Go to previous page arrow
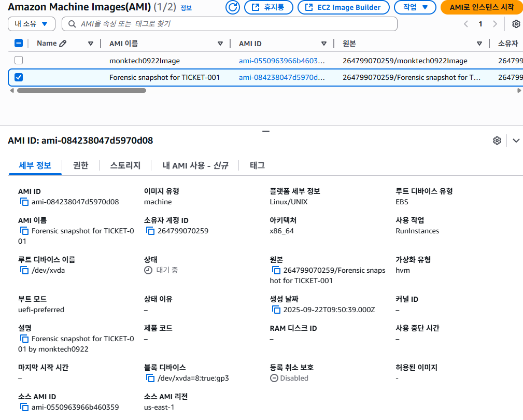Screen dimensions: 523x420 tap(466, 24)
